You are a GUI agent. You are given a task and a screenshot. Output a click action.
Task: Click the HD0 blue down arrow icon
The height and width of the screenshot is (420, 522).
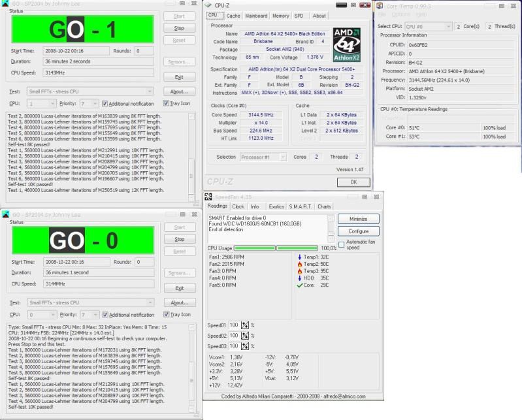pos(300,278)
